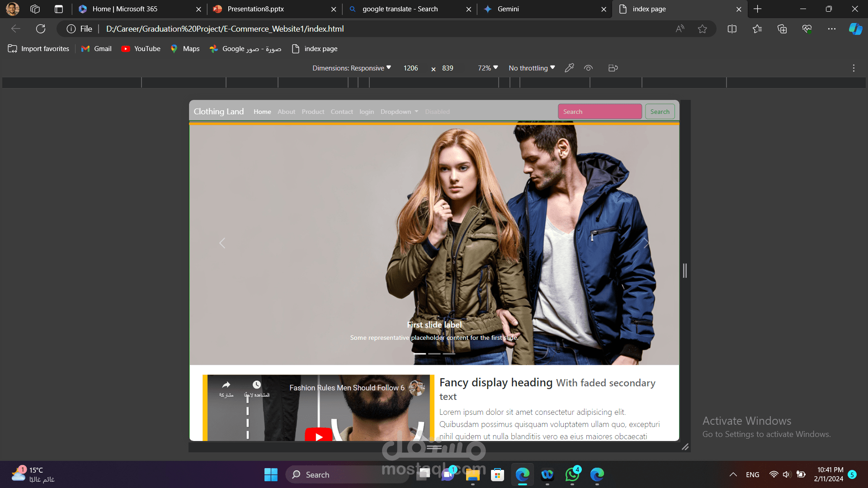Image resolution: width=868 pixels, height=488 pixels.
Task: Add this page to favorites with the star
Action: pyautogui.click(x=702, y=29)
